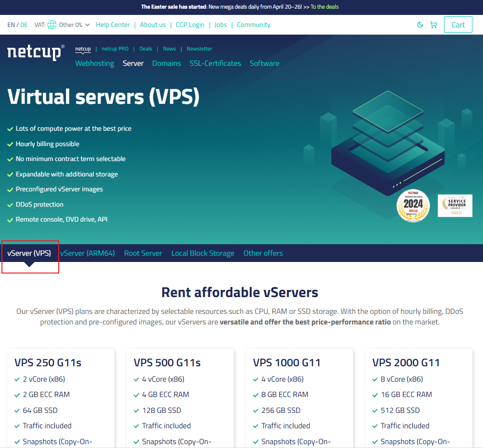Open the Help Center link
Image resolution: width=483 pixels, height=448 pixels.
tap(113, 25)
